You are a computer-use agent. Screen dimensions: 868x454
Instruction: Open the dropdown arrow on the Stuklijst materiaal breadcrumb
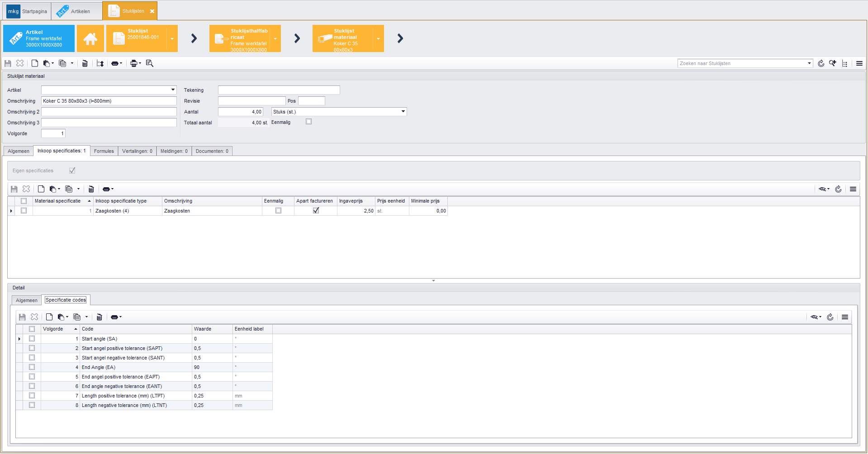tap(378, 38)
